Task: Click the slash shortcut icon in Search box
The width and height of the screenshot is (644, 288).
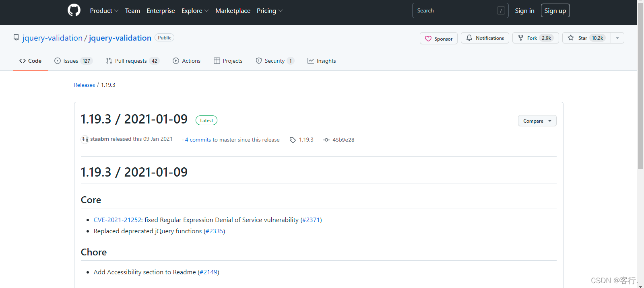Action: [x=501, y=10]
